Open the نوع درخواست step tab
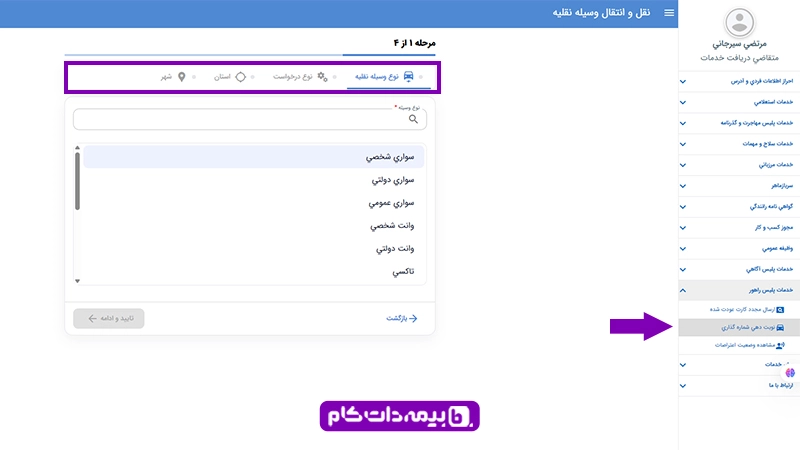The height and width of the screenshot is (450, 800). click(294, 76)
